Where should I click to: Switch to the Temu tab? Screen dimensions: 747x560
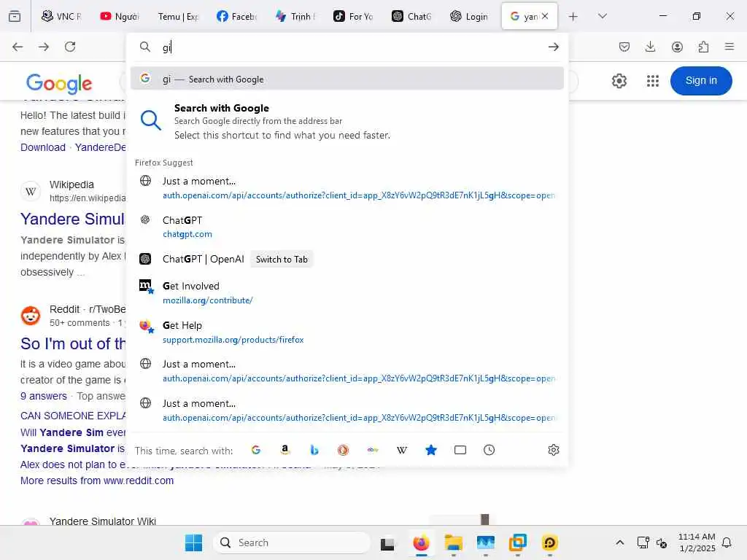click(x=178, y=17)
